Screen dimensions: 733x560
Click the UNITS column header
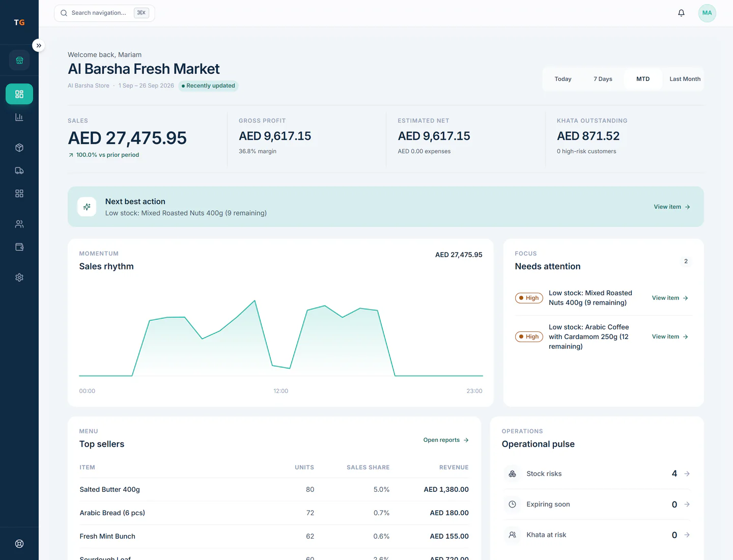[304, 467]
